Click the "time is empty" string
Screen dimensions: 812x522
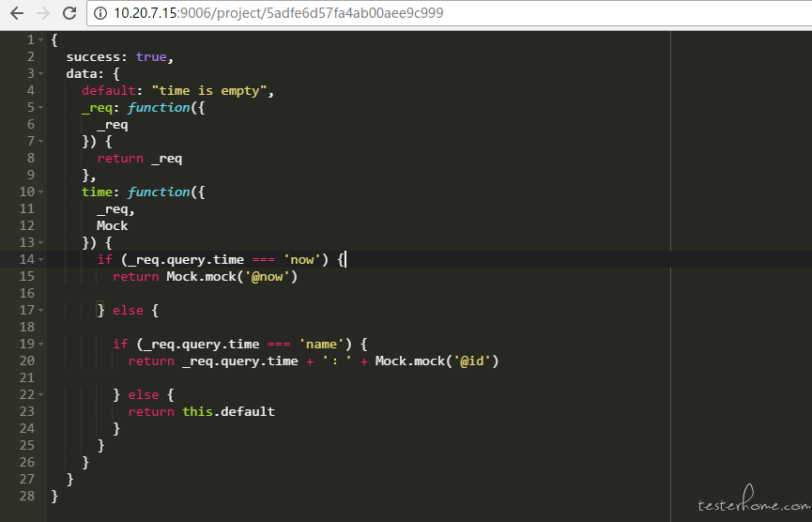(x=209, y=91)
